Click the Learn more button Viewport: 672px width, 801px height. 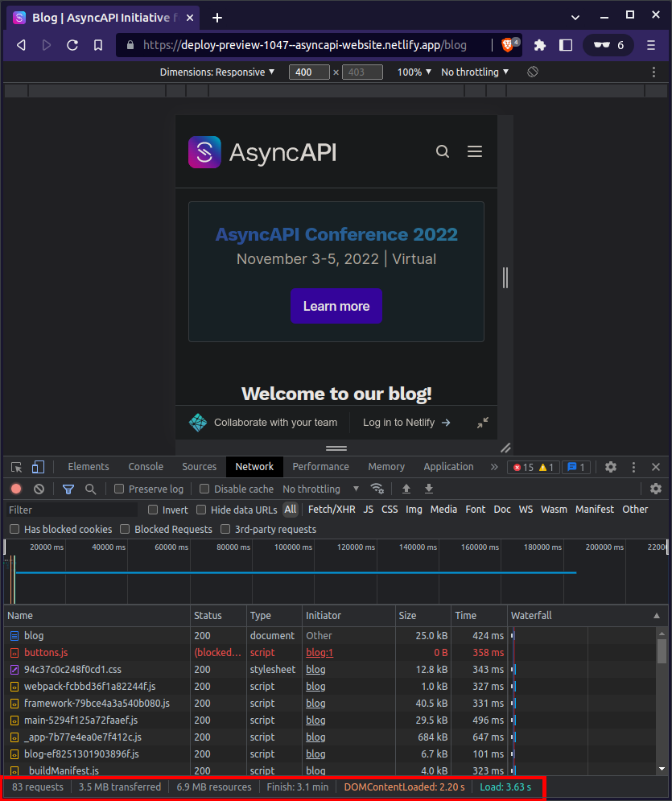click(336, 305)
